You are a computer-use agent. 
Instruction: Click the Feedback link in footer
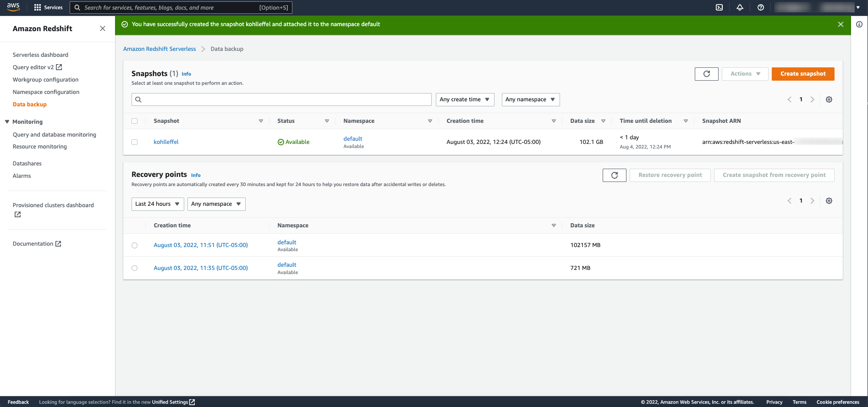coord(18,402)
